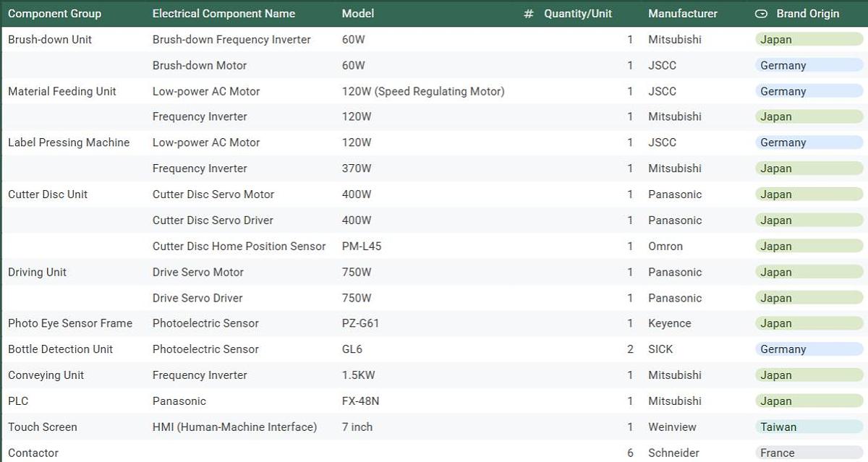Click the dropdown icon beside Brand Origin header
The height and width of the screenshot is (462, 868).
(x=761, y=14)
